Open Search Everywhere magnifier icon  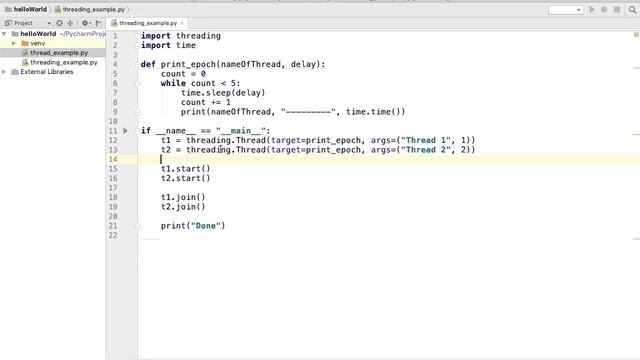click(632, 9)
